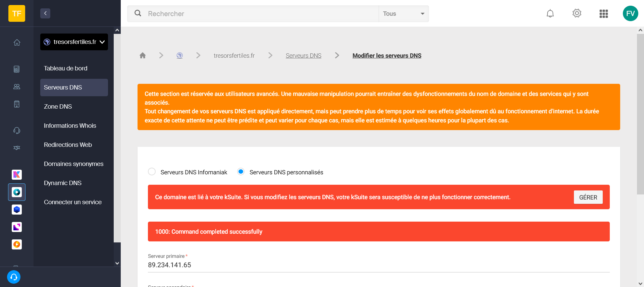
Task: Open Redirections Web menu item
Action: [x=74, y=145]
